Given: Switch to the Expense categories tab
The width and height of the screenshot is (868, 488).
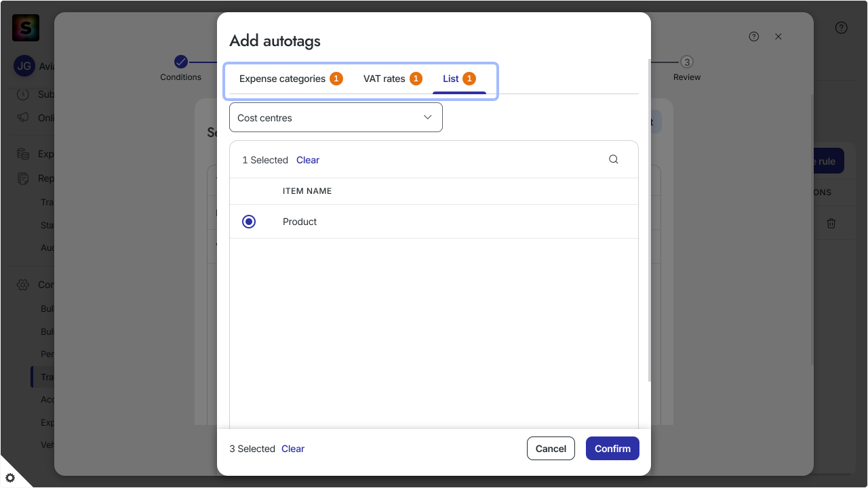Looking at the screenshot, I should point(291,79).
